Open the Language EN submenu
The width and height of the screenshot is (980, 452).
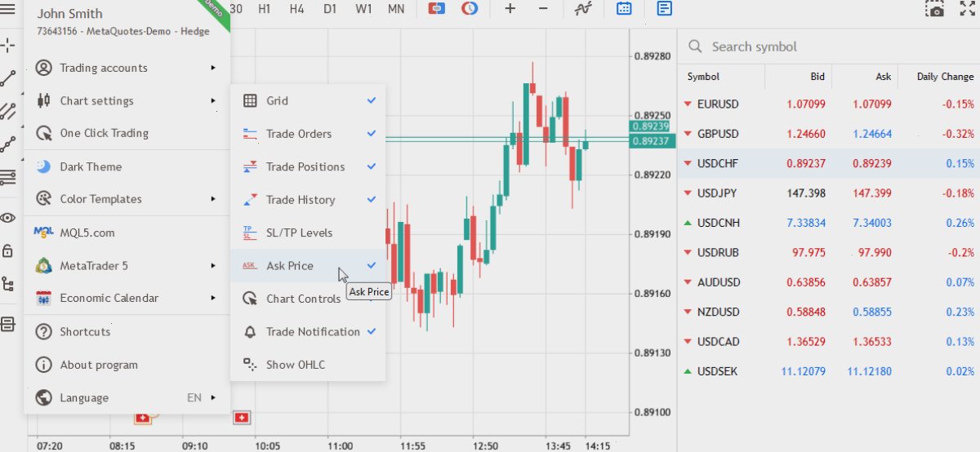pyautogui.click(x=127, y=398)
